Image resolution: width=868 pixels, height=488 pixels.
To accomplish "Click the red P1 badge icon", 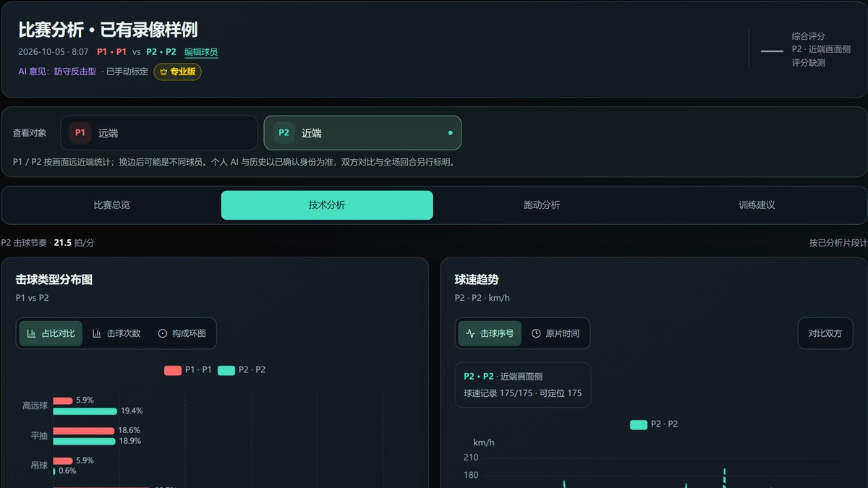I will 80,133.
